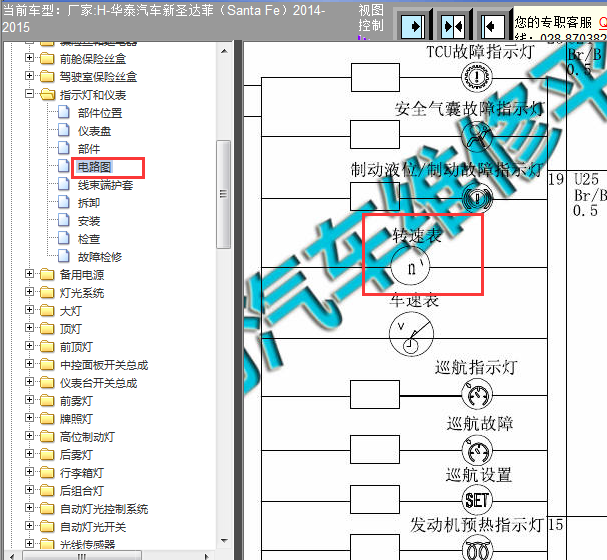
Task: Click the expand-right view control arrow button
Action: tap(413, 27)
